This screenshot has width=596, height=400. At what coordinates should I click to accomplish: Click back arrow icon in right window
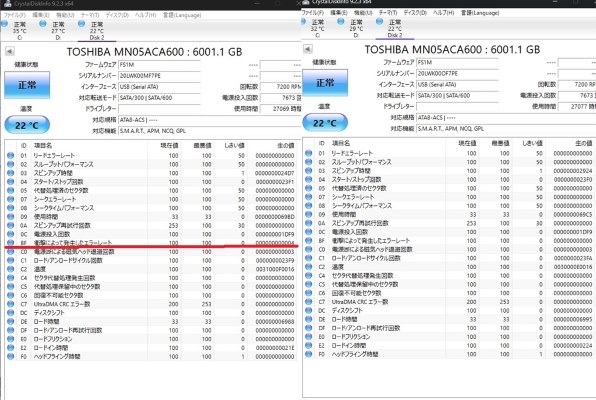(x=308, y=49)
